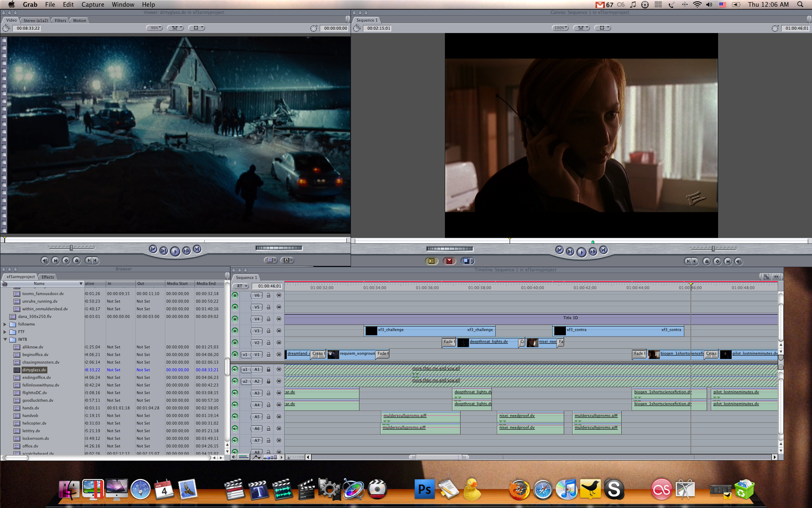Open the Capture menu

93,5
